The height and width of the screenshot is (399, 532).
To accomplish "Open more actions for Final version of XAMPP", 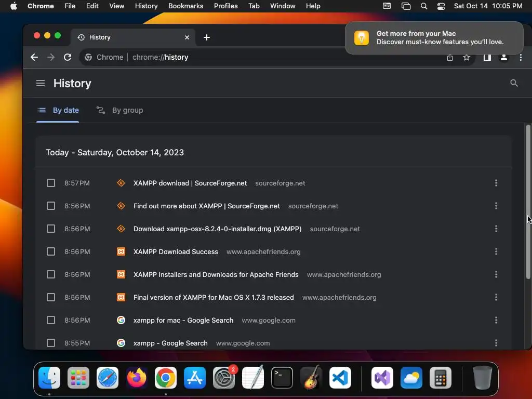I will tap(496, 298).
